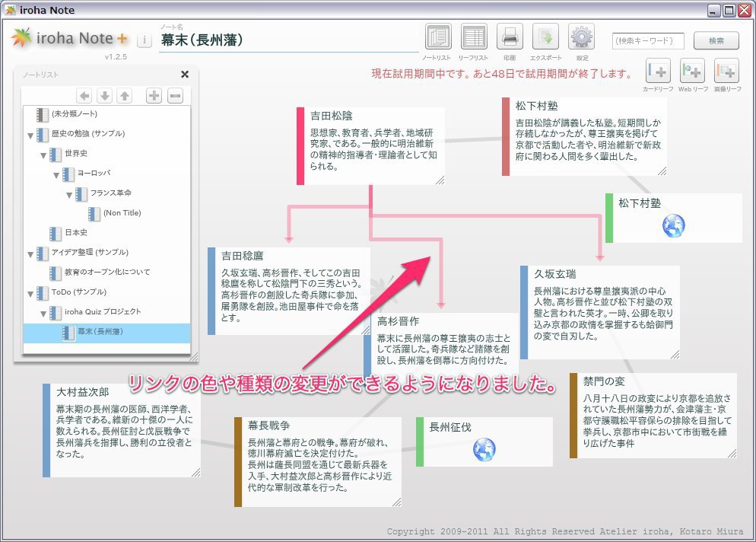The image size is (756, 542).
Task: Open the ノートリスト panel from the toolbar
Action: 439,35
